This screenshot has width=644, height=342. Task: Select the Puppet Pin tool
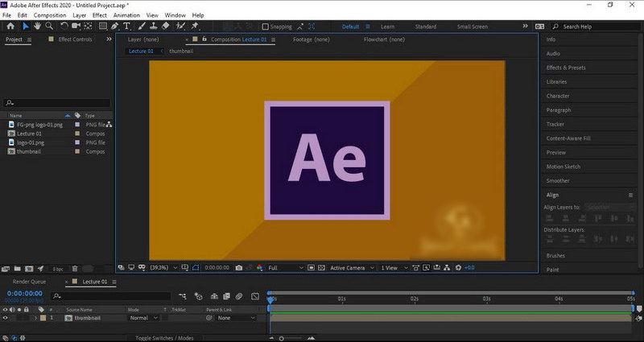tap(195, 26)
